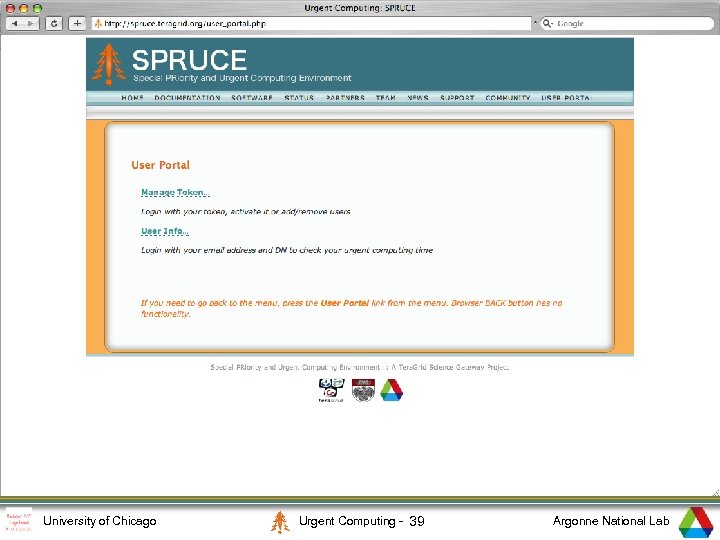Image resolution: width=720 pixels, height=540 pixels.
Task: Click the 'Urgent Computing - 39' slide label
Action: 362,521
